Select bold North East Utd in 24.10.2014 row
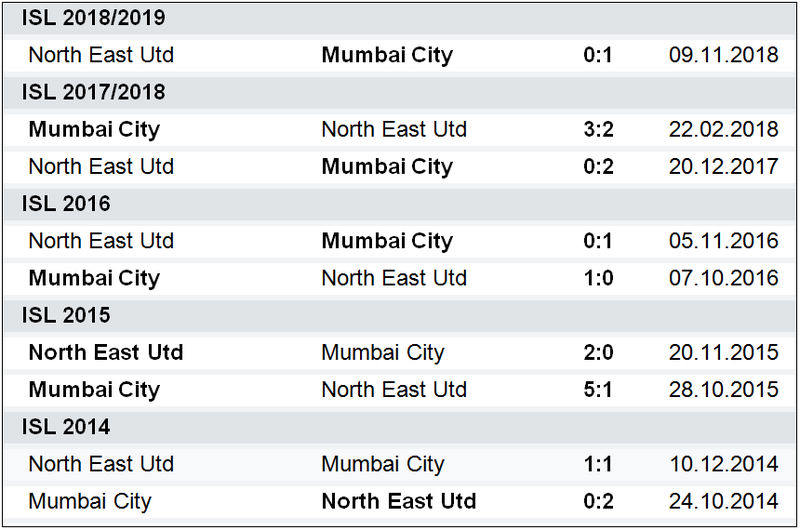The image size is (800, 530). [399, 501]
